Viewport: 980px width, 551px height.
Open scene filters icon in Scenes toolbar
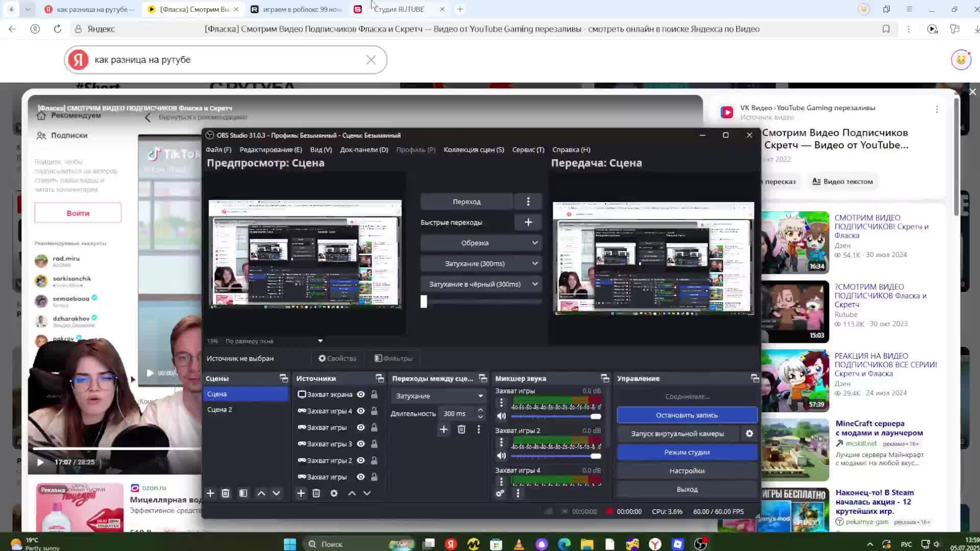(x=243, y=493)
